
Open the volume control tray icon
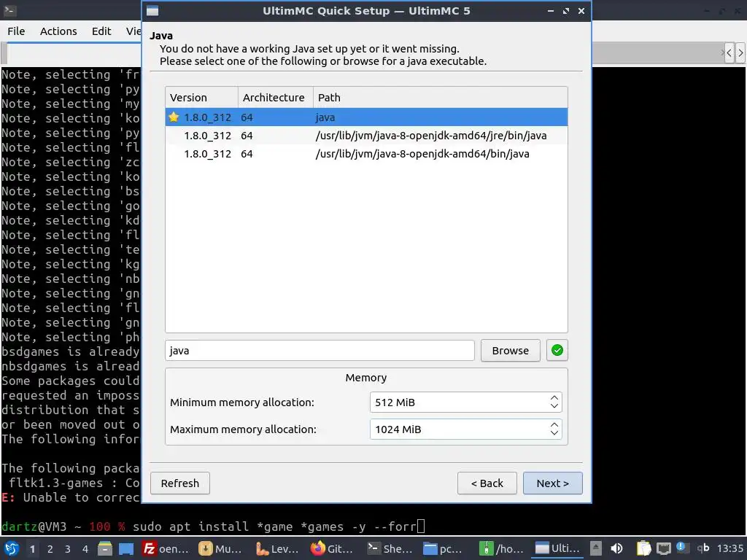click(616, 549)
